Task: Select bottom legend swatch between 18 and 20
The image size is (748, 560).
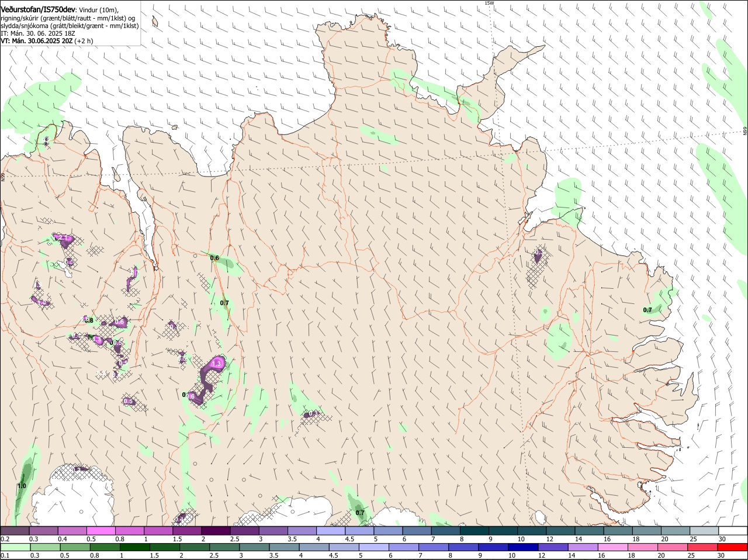Action: (x=643, y=547)
